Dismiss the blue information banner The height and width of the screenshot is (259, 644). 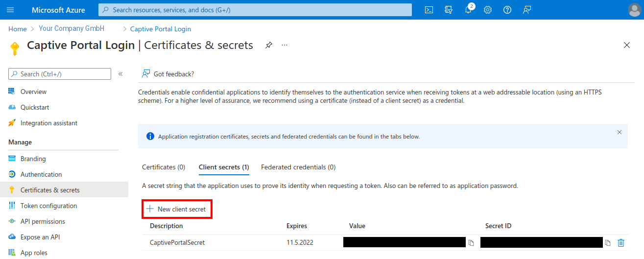click(620, 132)
